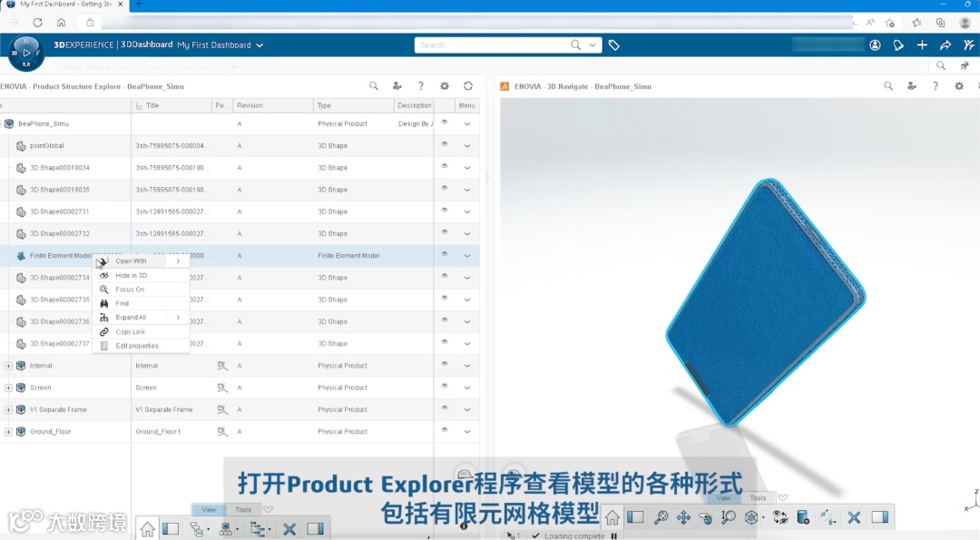Viewport: 980px width, 540px height.
Task: Click the swap visible space eye icon
Action: (x=780, y=517)
